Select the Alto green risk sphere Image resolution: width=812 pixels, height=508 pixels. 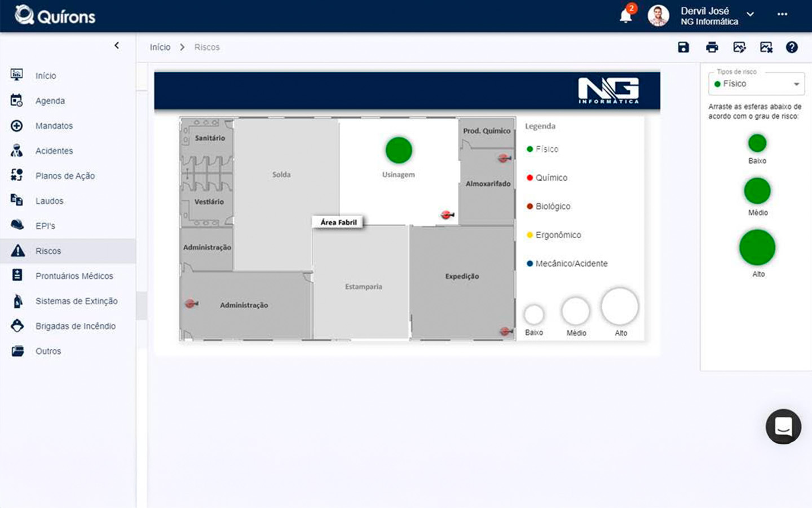[x=757, y=247]
